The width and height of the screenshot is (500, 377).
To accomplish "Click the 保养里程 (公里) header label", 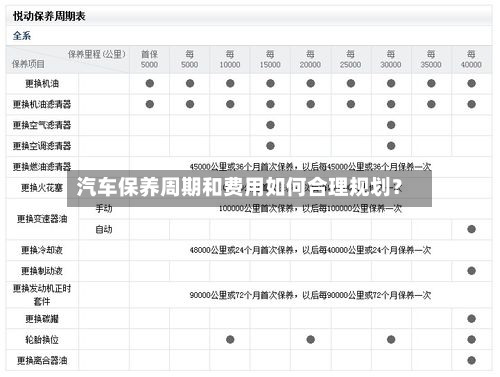I will (x=97, y=54).
